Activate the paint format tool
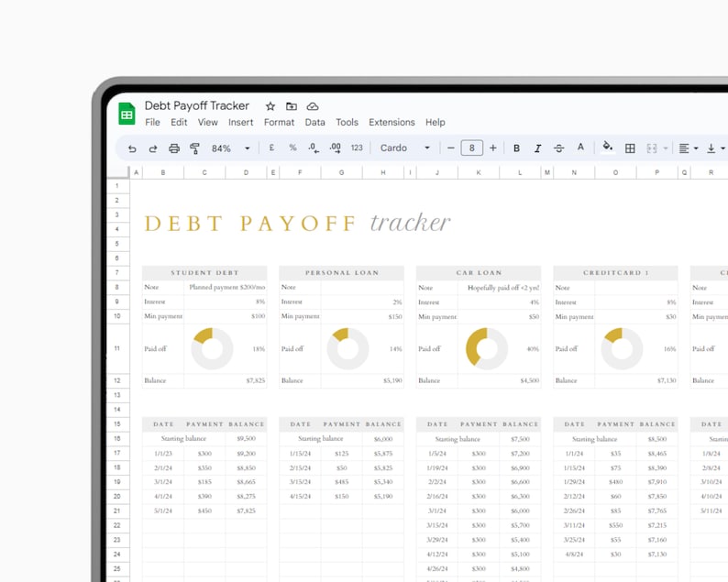728x582 pixels. [195, 148]
